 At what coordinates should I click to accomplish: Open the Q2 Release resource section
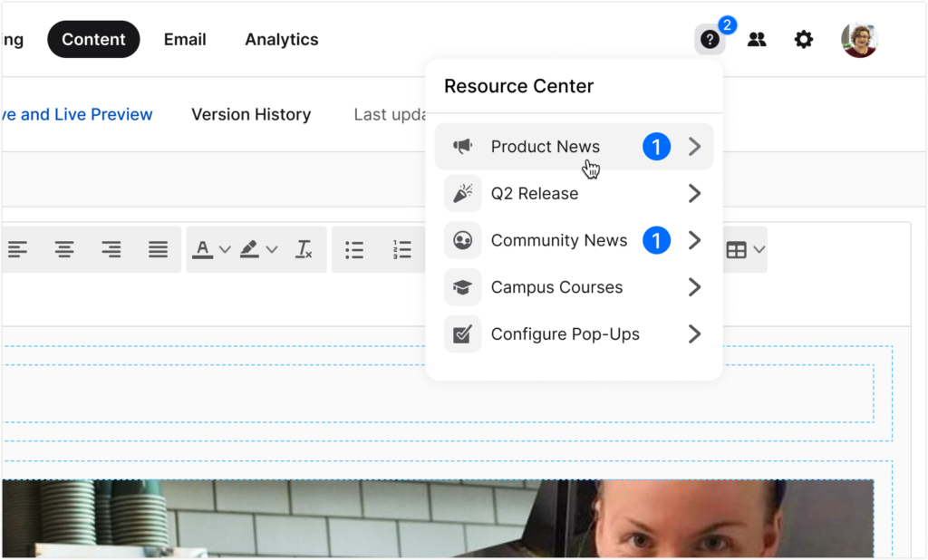pos(534,193)
